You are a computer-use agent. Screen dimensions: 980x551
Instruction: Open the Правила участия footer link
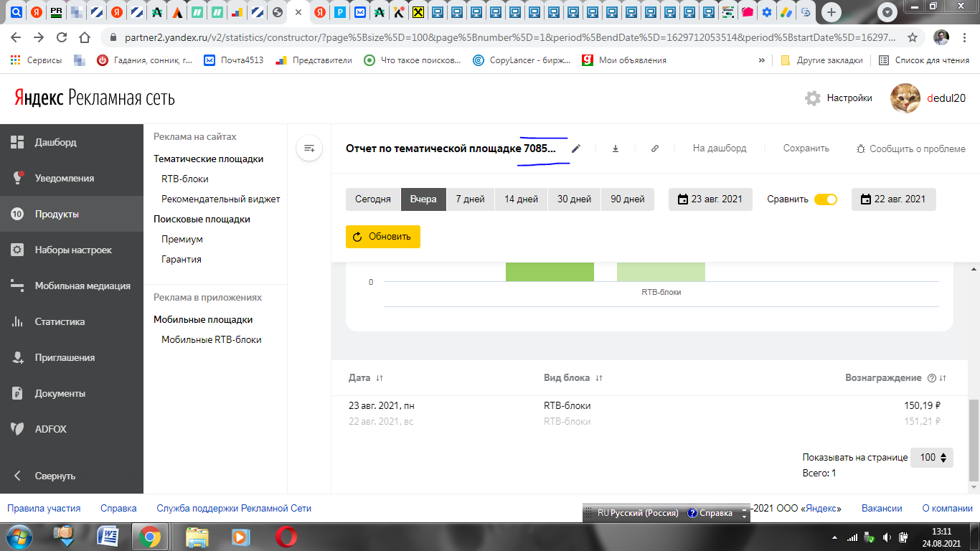[x=44, y=508]
